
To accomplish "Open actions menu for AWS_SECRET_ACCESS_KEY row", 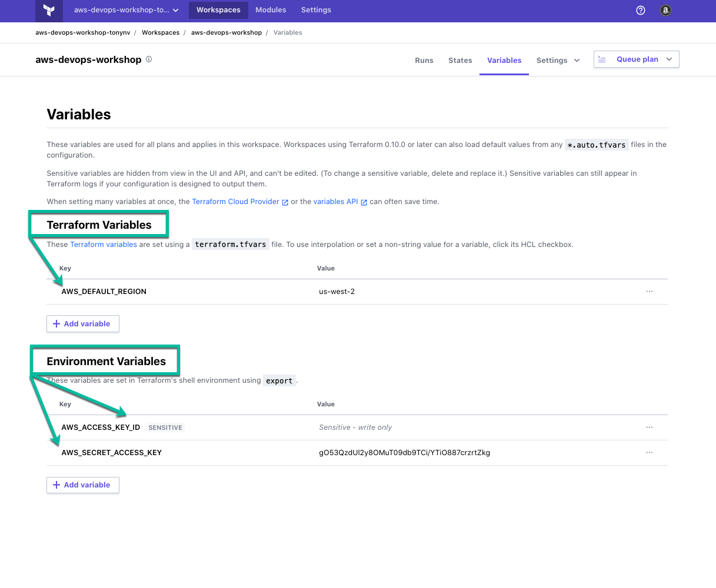I will click(649, 453).
